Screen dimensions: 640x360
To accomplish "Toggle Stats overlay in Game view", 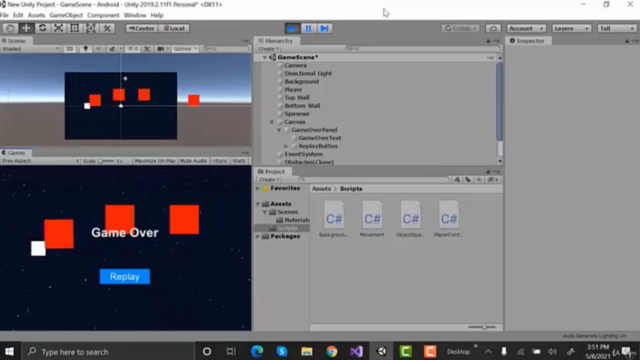I will 239,161.
